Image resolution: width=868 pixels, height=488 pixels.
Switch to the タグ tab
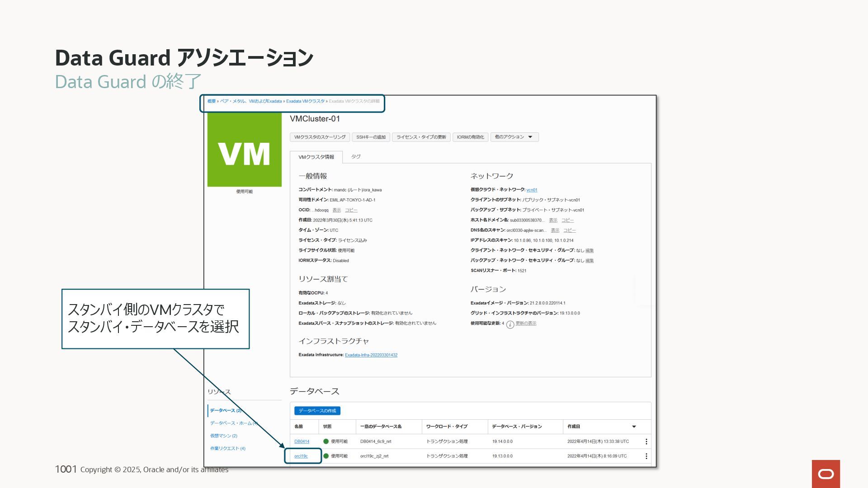click(x=356, y=157)
